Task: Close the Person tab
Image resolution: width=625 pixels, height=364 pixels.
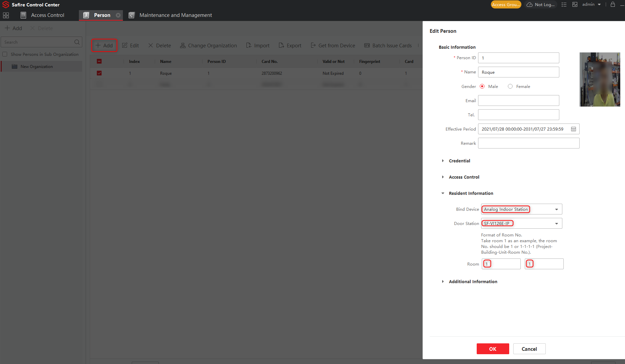Action: (118, 15)
